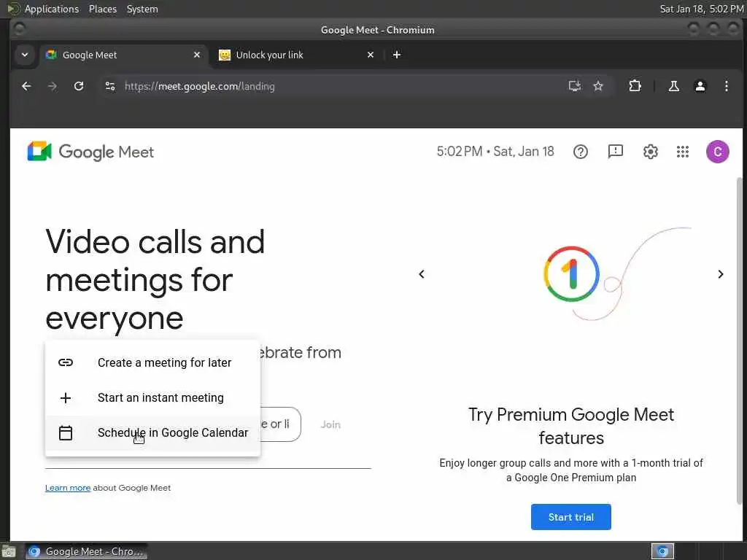Show the previous carousel slide

(x=422, y=274)
